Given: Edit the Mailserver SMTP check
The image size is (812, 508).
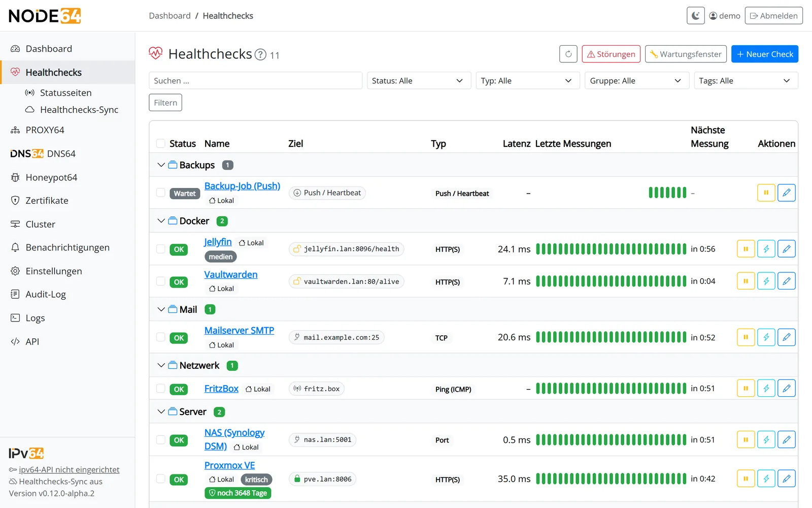Looking at the screenshot, I should point(787,337).
